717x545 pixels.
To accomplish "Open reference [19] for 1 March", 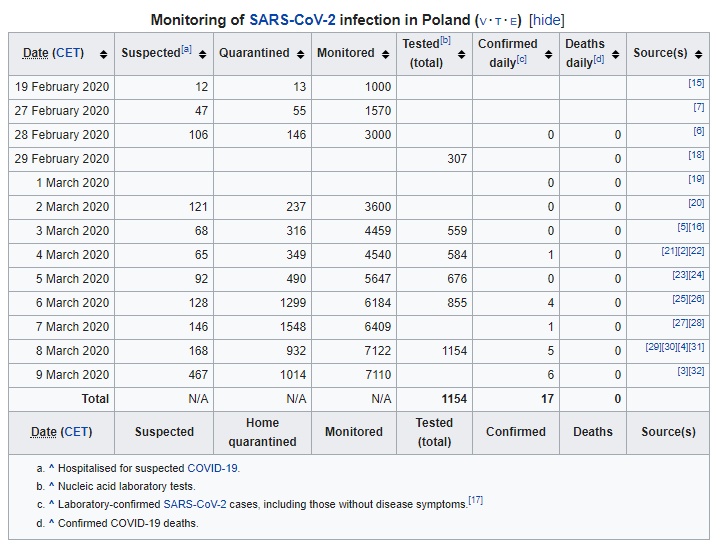I will 696,179.
